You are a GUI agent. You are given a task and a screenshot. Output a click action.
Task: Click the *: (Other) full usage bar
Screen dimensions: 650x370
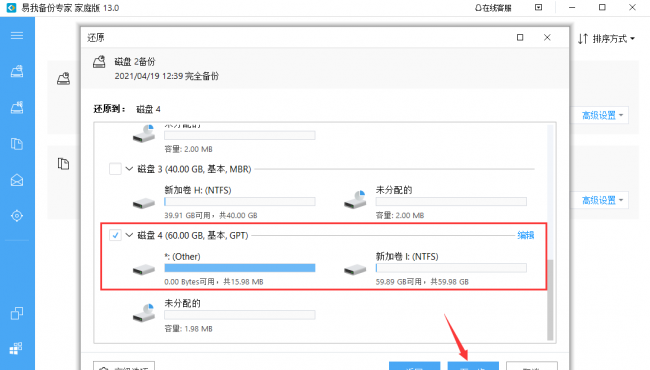240,268
